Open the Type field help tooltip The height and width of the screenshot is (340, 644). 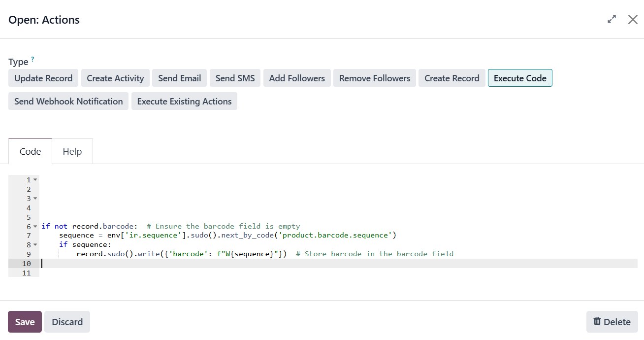32,59
